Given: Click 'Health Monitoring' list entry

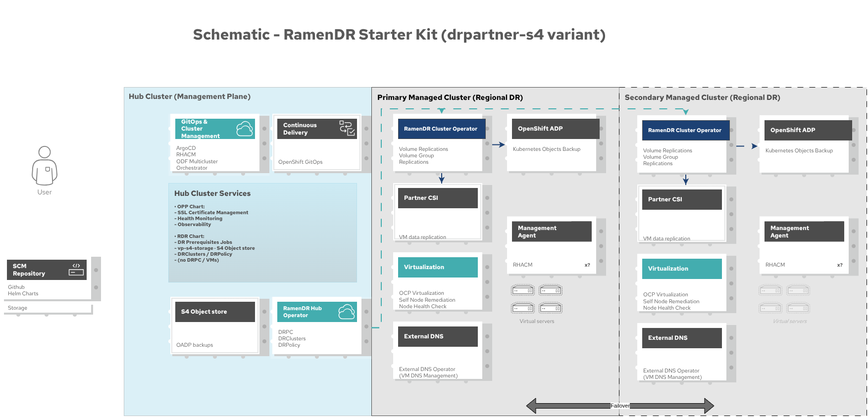Looking at the screenshot, I should (x=199, y=218).
